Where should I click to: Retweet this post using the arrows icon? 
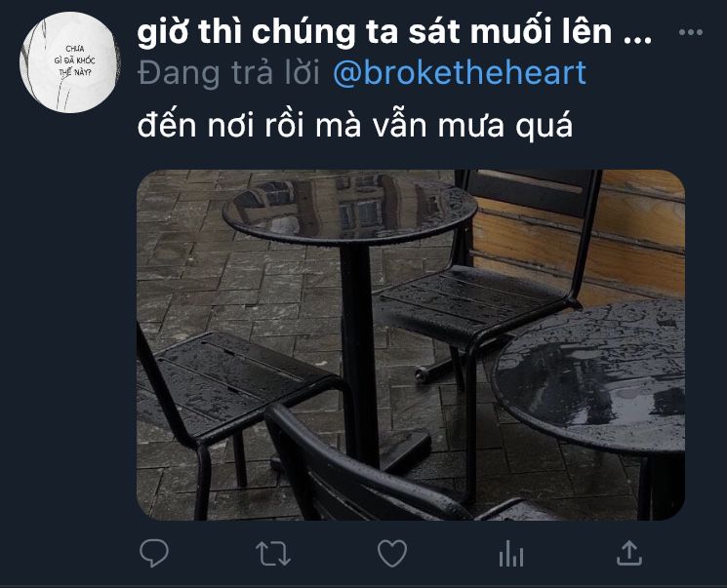tap(273, 554)
